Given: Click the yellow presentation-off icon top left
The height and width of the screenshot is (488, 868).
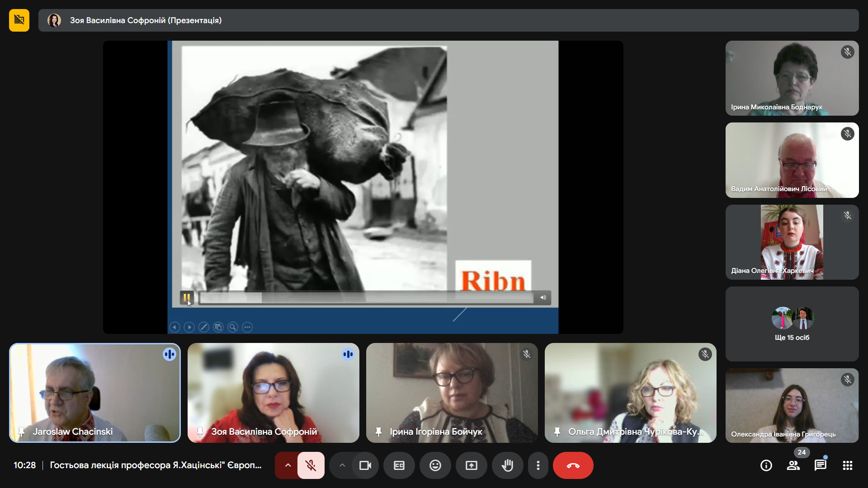Looking at the screenshot, I should point(19,20).
